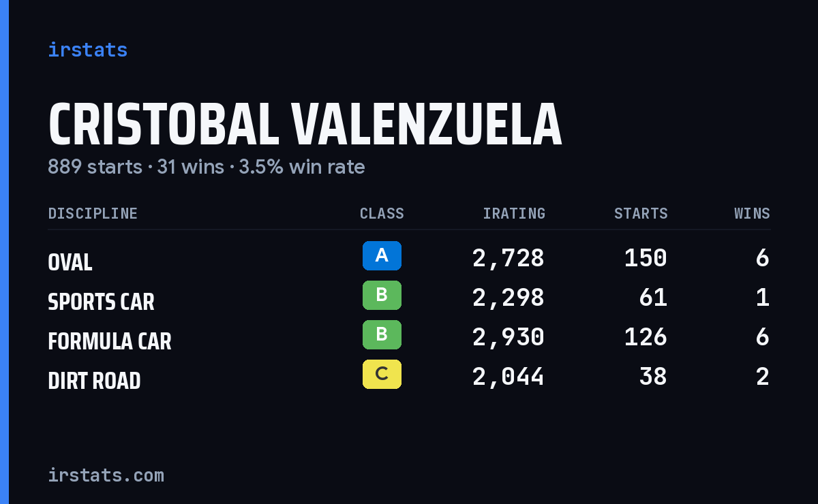Click the 2,044 iRating for Dirt Road
The height and width of the screenshot is (504, 818).
coord(509,377)
